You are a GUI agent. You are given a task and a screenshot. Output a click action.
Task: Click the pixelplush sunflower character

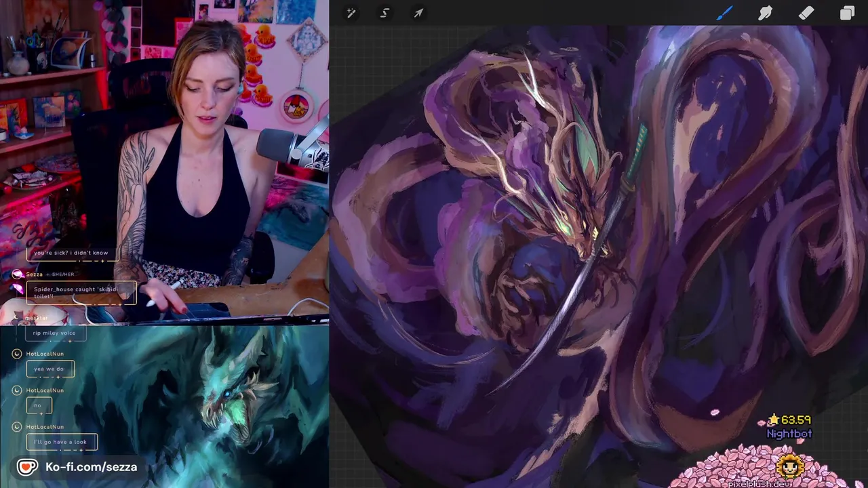click(790, 466)
